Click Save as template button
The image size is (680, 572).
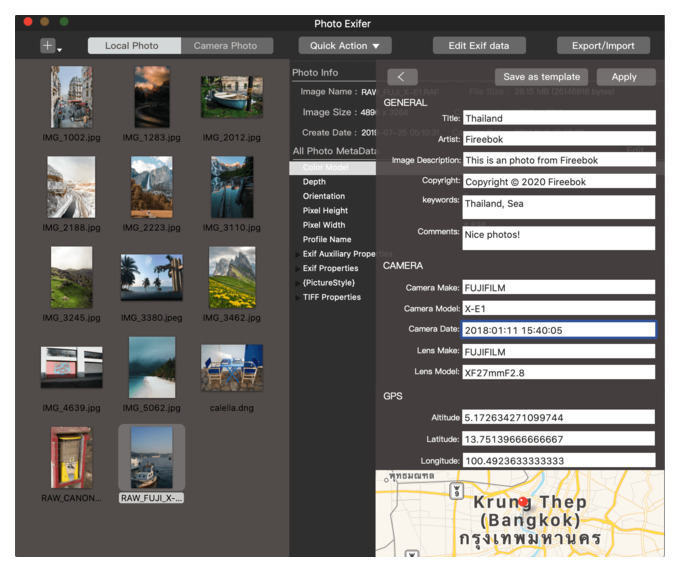(x=541, y=77)
